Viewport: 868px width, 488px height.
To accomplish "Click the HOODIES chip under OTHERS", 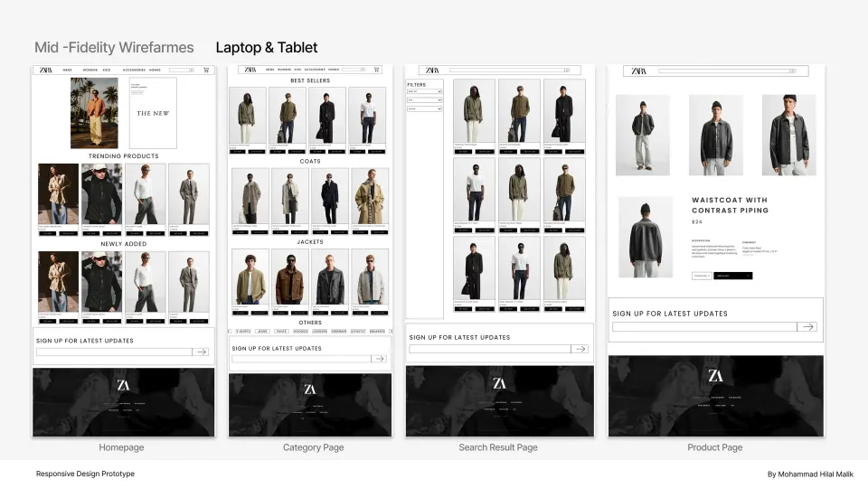I will coord(300,331).
